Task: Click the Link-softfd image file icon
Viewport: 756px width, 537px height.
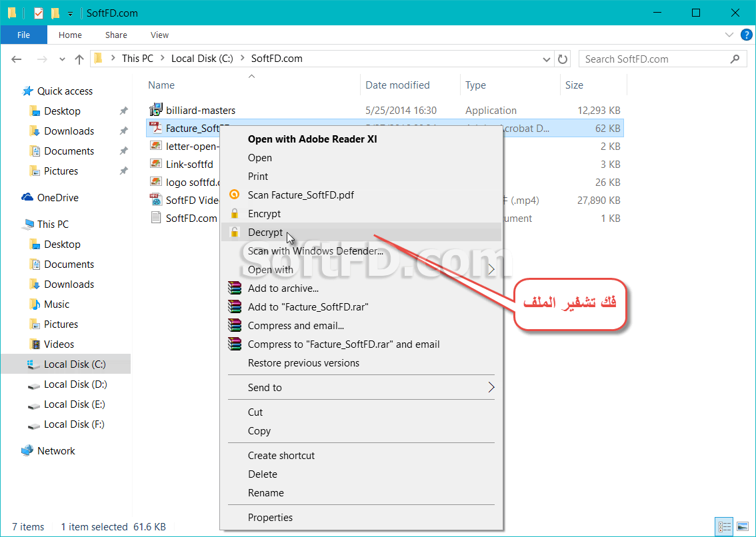Action: (x=155, y=164)
